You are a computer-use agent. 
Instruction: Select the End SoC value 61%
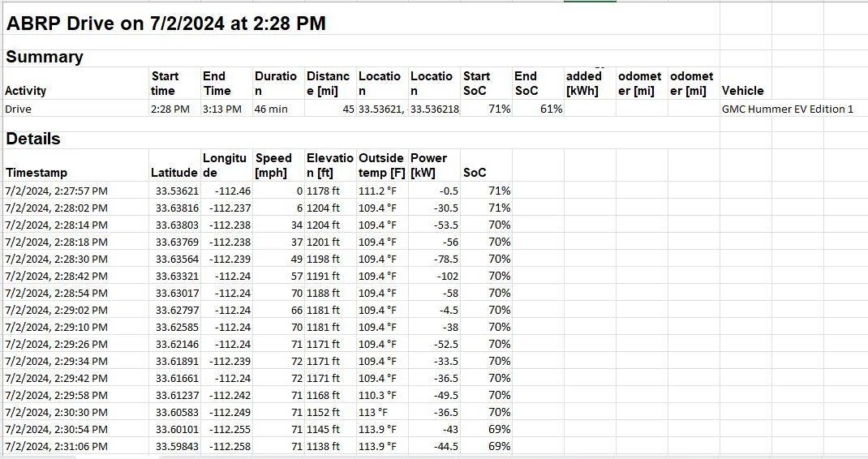pyautogui.click(x=552, y=109)
